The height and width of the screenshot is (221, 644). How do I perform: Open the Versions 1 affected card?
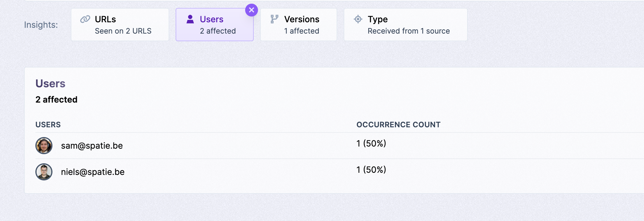[299, 25]
